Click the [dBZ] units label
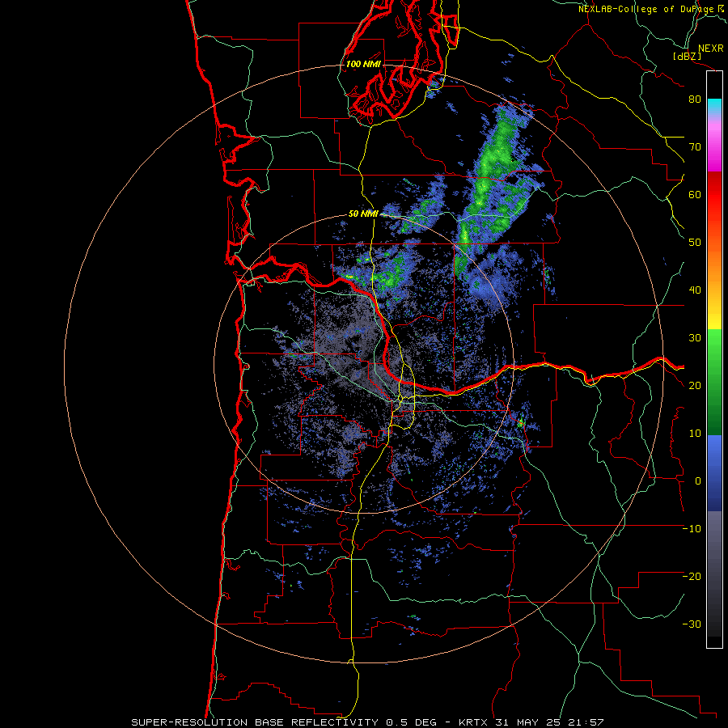The image size is (728, 728). (687, 57)
